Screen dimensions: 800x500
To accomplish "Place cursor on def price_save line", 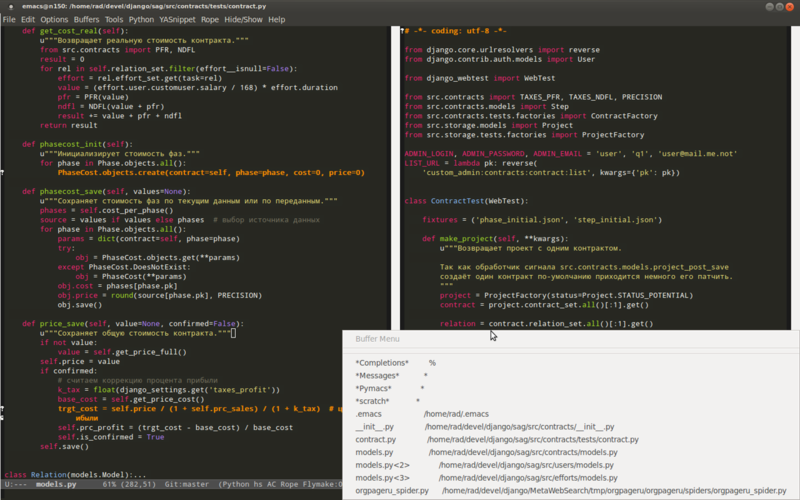I will pos(133,323).
